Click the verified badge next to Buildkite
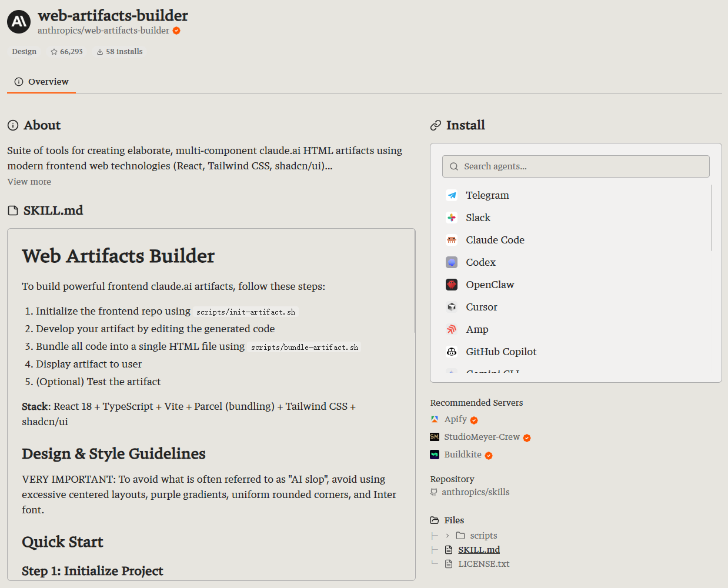This screenshot has width=728, height=588. coord(489,456)
